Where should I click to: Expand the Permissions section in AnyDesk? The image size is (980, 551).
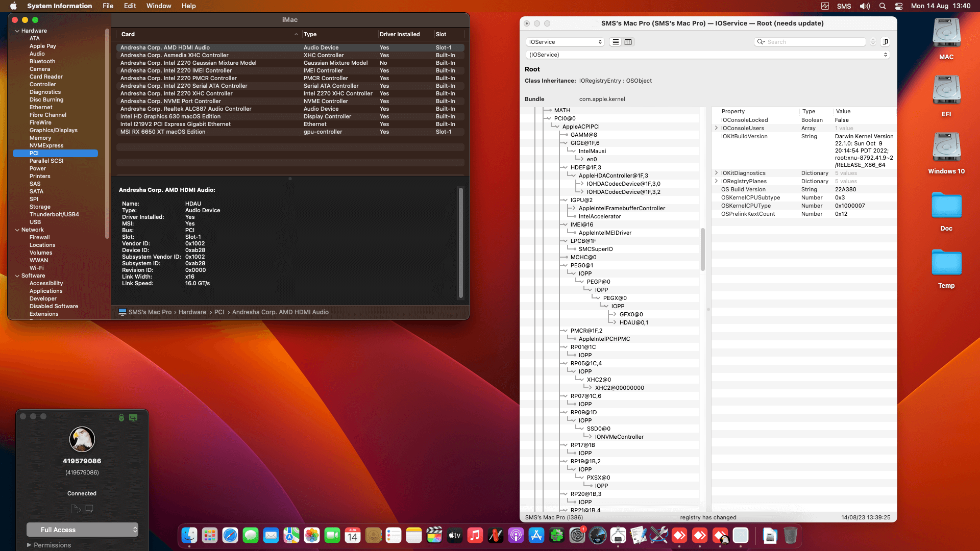(x=29, y=545)
